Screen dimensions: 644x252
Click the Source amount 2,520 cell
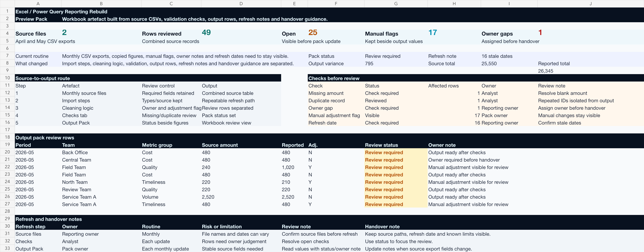click(208, 197)
